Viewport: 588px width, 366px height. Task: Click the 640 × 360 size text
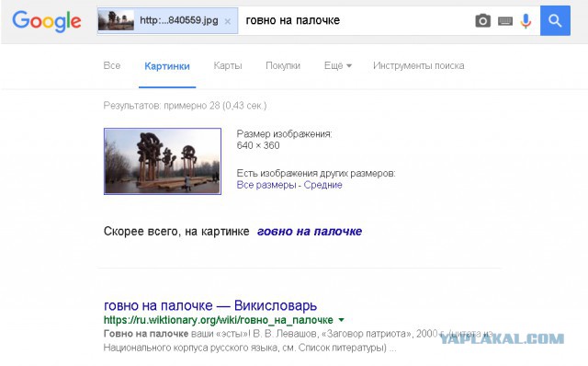click(x=258, y=145)
